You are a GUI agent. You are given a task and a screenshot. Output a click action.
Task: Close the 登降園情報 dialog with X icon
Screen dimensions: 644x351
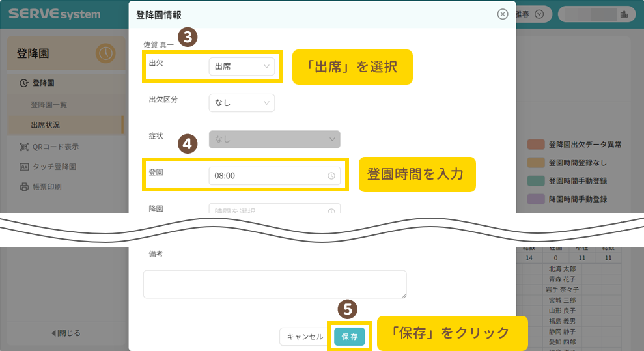coord(502,14)
